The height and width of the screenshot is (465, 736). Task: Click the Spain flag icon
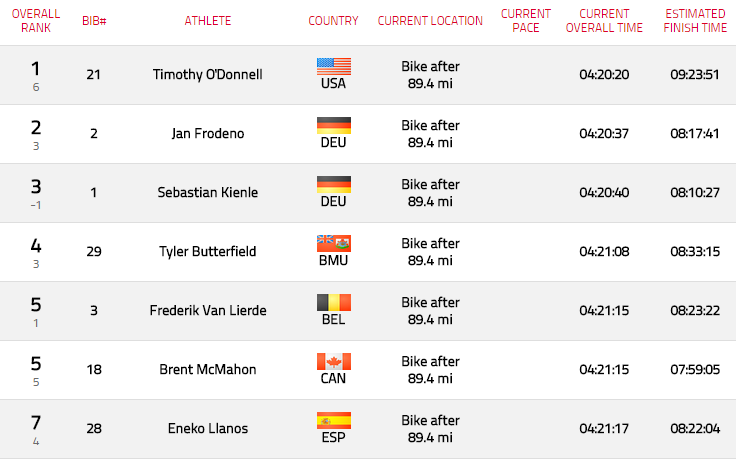pyautogui.click(x=334, y=420)
